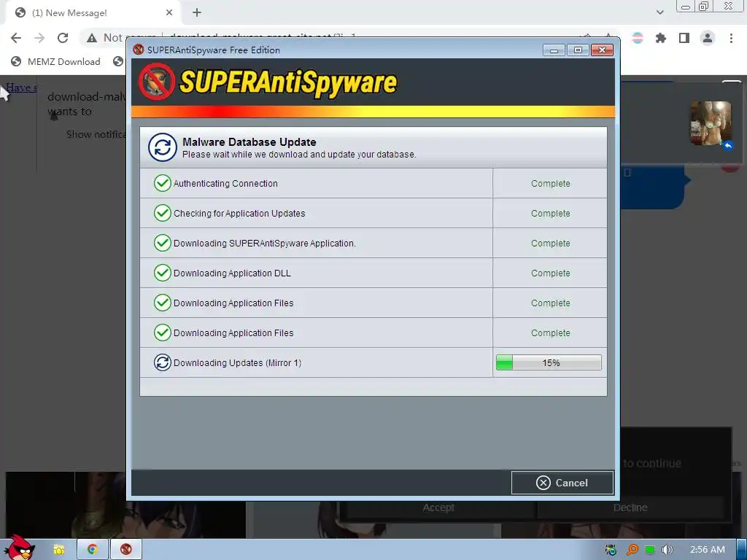Viewport: 747px width, 560px height.
Task: Click the checkmark next to Downloading Application DLL
Action: tap(163, 273)
